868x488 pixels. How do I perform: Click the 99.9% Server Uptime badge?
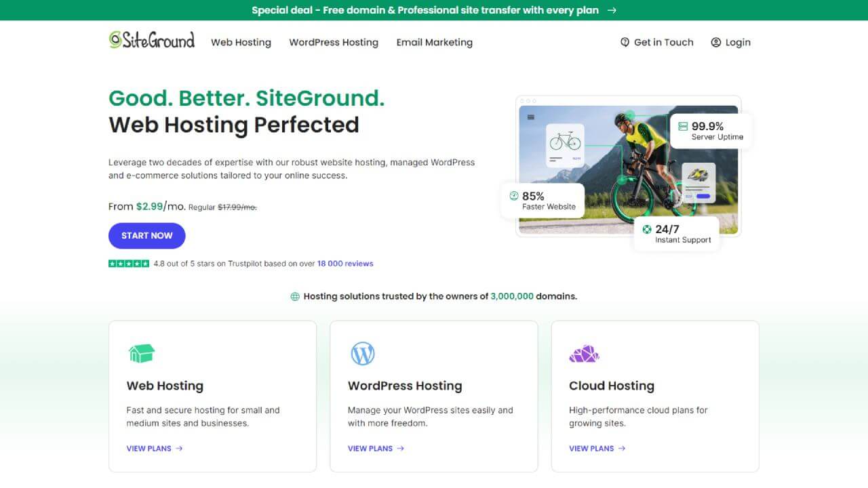click(x=711, y=131)
